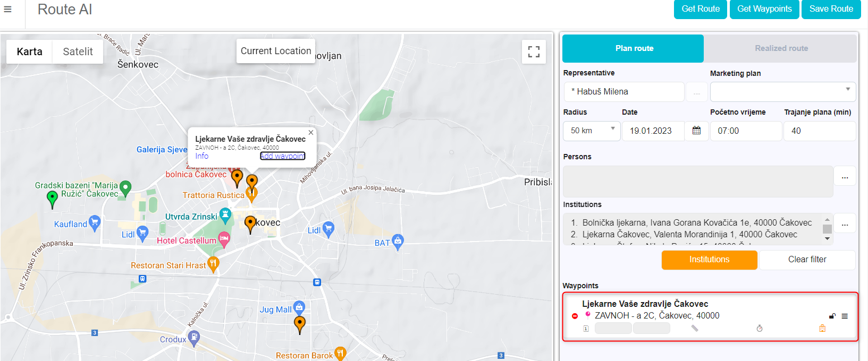Open the hamburger menu

click(8, 10)
